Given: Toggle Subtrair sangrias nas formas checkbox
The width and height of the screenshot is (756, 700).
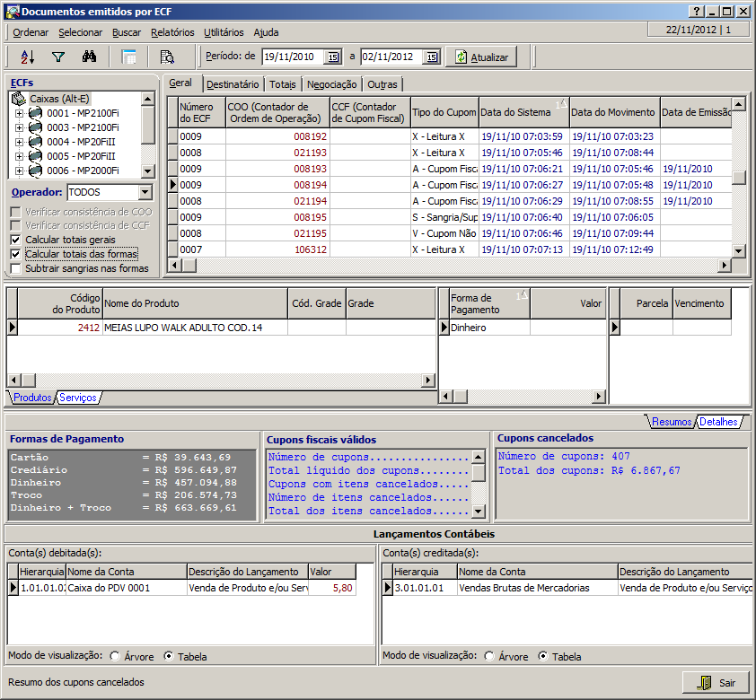Looking at the screenshot, I should click(x=16, y=268).
